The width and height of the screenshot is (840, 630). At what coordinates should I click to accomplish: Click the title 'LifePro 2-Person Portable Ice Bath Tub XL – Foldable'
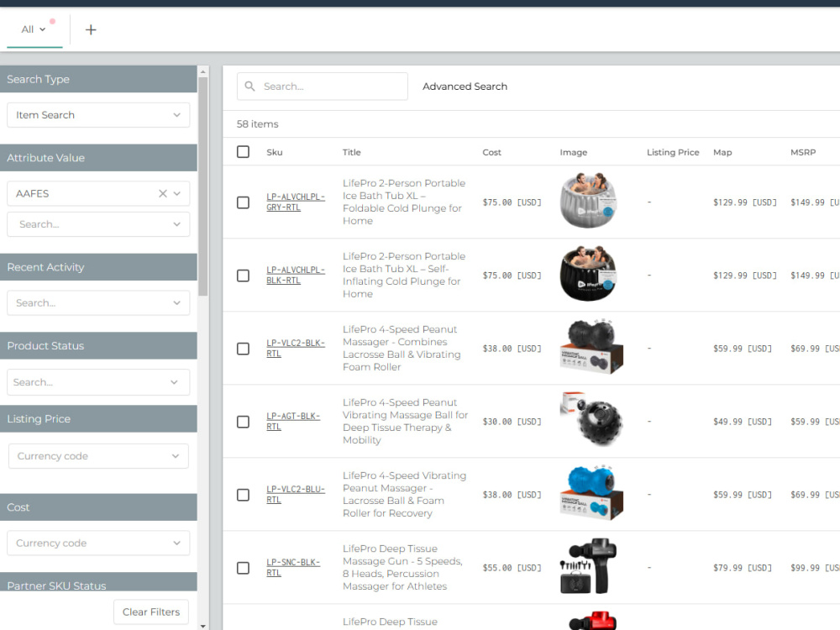[405, 202]
